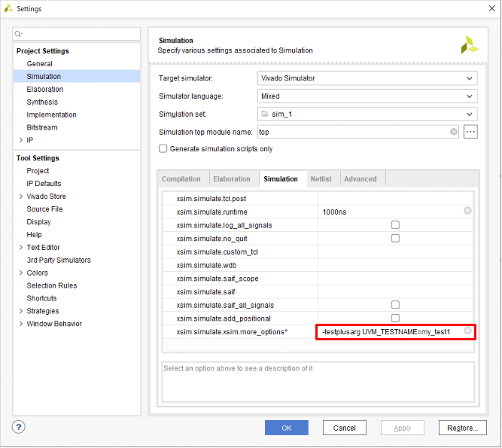This screenshot has width=502, height=448.
Task: Expand the Text Editor node
Action: pyautogui.click(x=21, y=248)
